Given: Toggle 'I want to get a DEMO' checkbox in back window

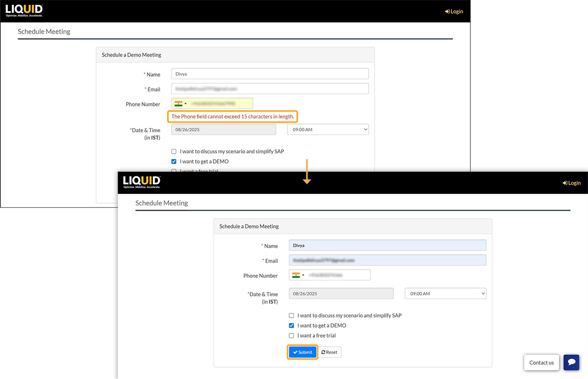Looking at the screenshot, I should click(174, 161).
